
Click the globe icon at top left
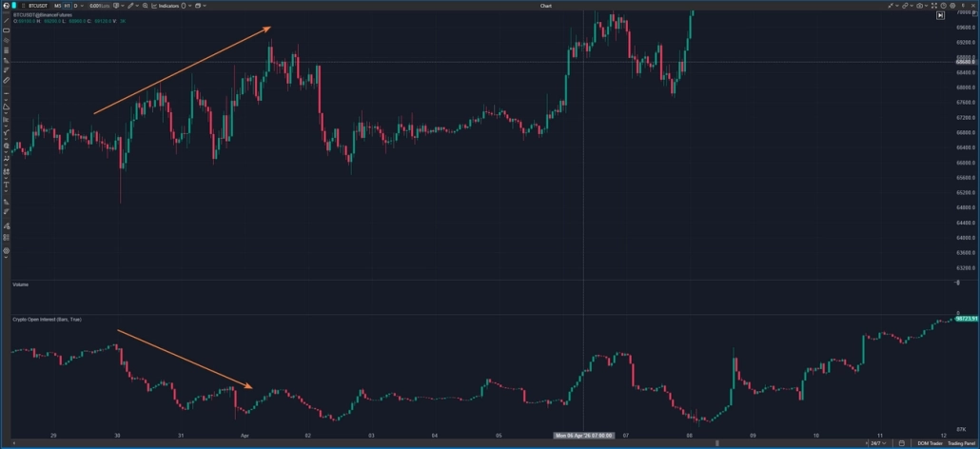point(7,6)
